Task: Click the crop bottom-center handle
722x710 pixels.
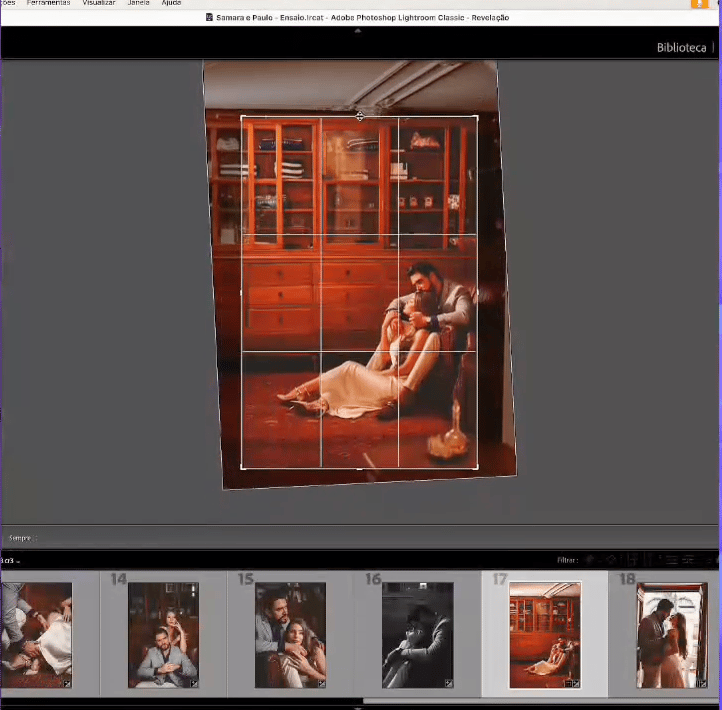Action: [x=359, y=469]
